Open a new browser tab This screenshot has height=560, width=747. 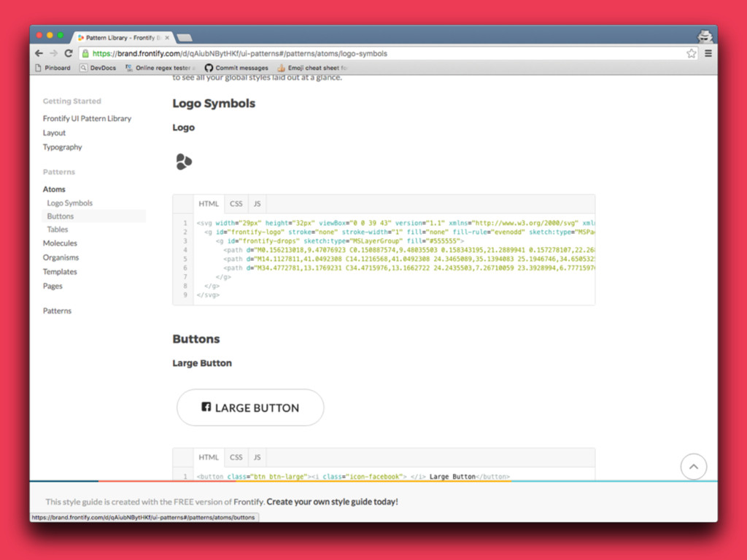tap(185, 38)
